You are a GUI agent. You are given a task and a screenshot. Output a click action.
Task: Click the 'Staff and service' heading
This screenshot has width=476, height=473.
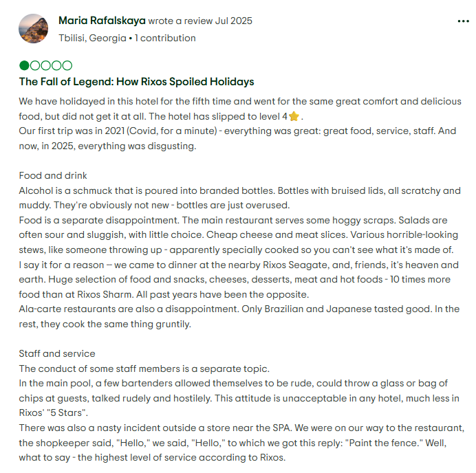click(x=57, y=353)
